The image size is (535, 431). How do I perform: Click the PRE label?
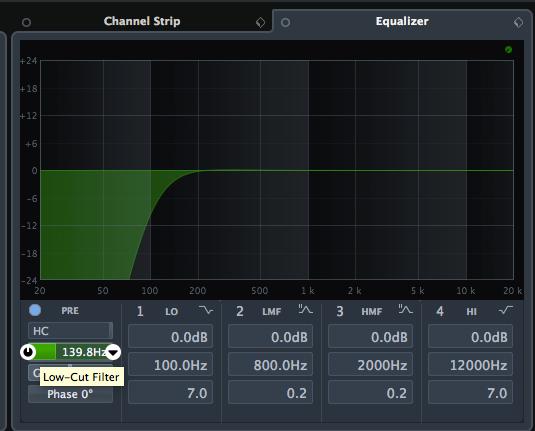[70, 311]
